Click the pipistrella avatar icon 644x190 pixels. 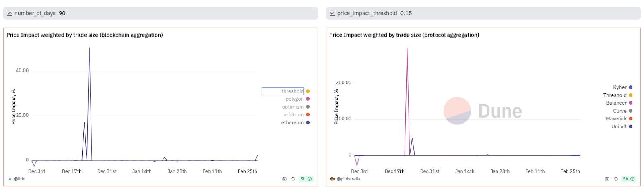click(x=333, y=179)
